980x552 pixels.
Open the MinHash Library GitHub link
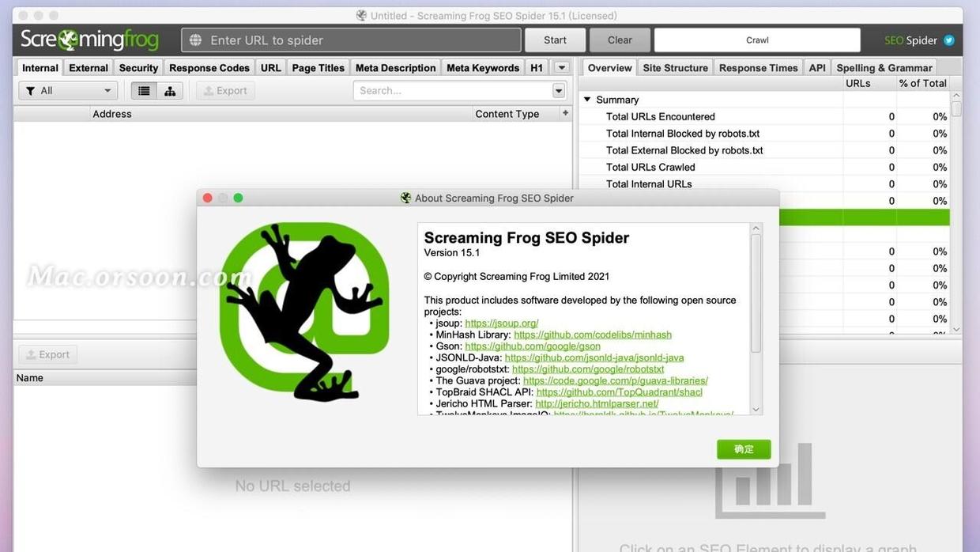pos(593,335)
